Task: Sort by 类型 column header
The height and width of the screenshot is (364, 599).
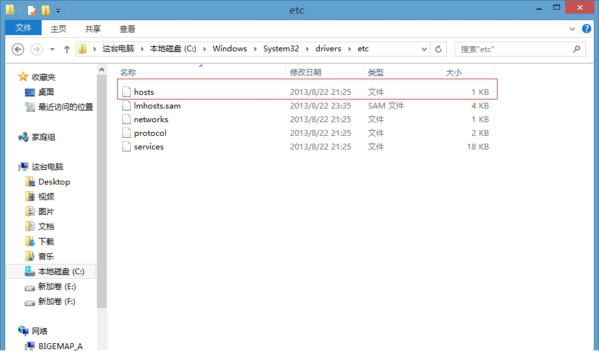Action: pos(403,72)
